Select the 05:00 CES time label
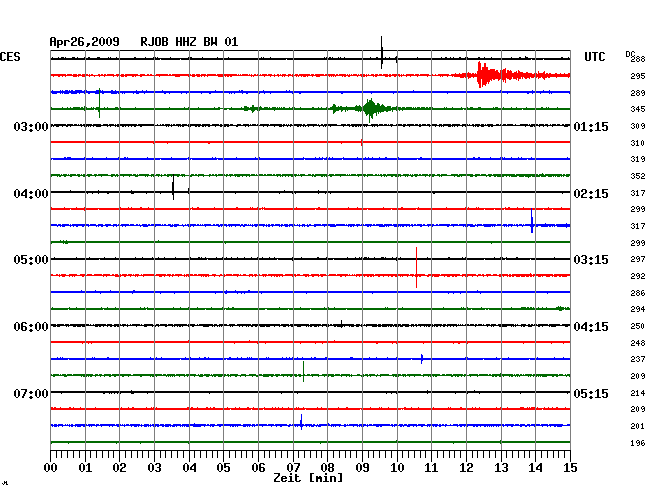This screenshot has height=494, width=650. 31,260
